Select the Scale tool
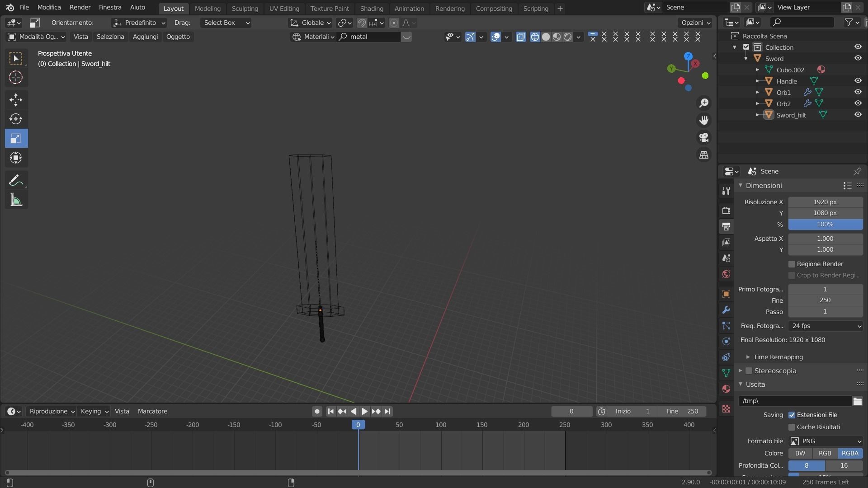This screenshot has width=868, height=488. pyautogui.click(x=16, y=138)
